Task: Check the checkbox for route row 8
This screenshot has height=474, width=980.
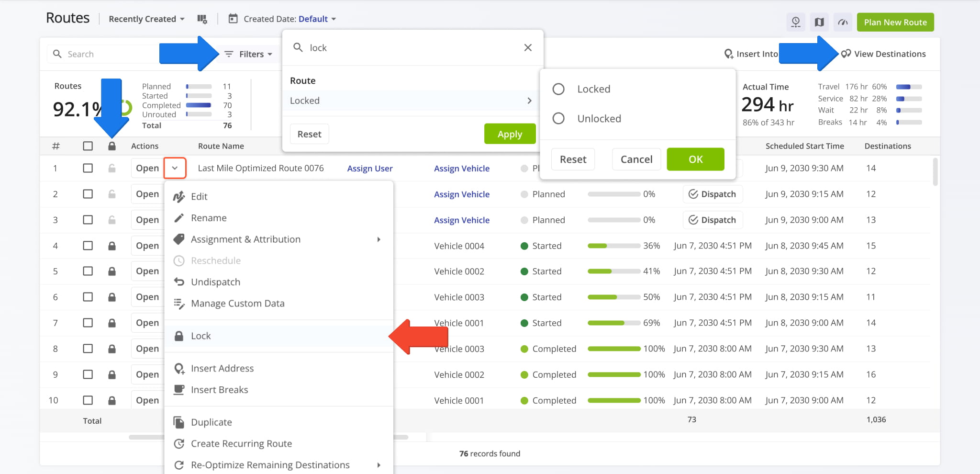Action: click(x=88, y=349)
